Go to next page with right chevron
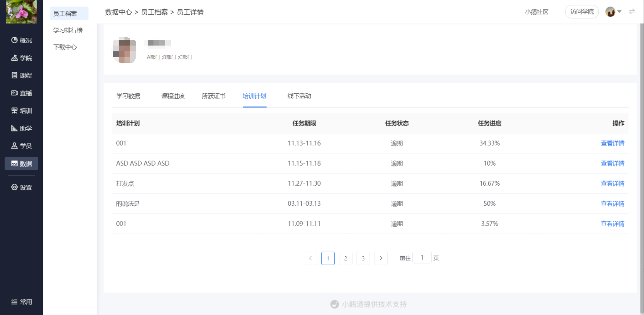This screenshot has height=315, width=644. (381, 258)
